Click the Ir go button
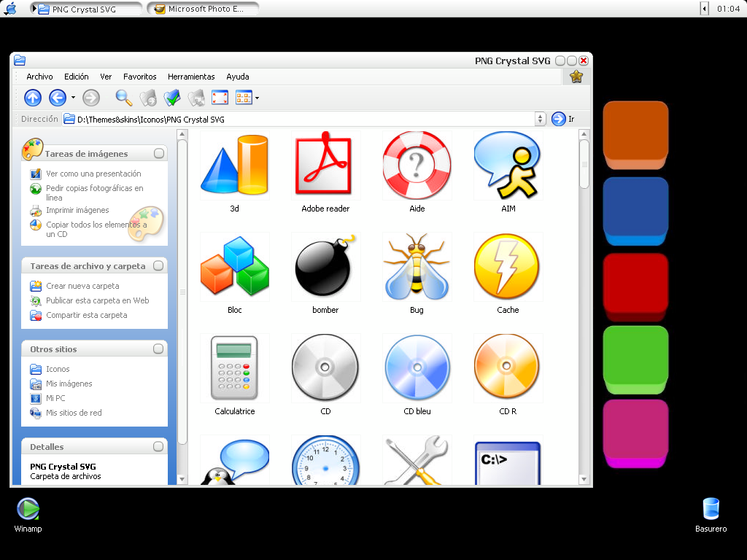Viewport: 747px width, 560px height. click(x=562, y=119)
